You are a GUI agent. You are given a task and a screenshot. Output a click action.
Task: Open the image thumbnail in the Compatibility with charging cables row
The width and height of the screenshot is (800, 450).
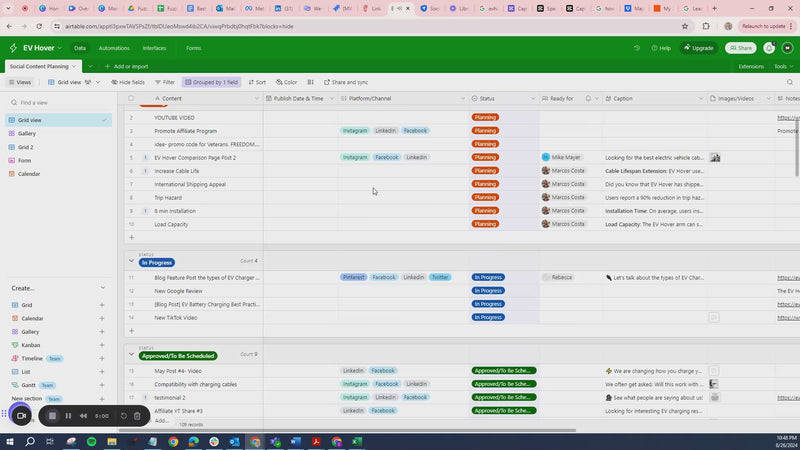714,384
